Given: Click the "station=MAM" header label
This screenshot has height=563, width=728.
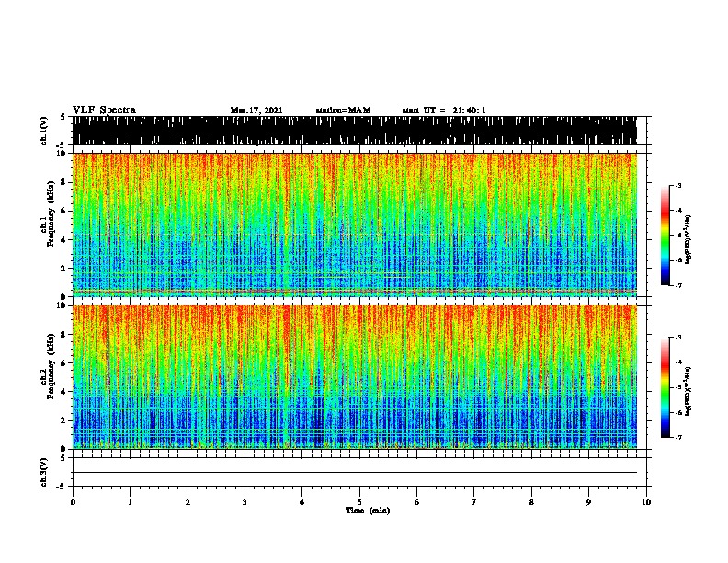Looking at the screenshot, I should point(343,110).
